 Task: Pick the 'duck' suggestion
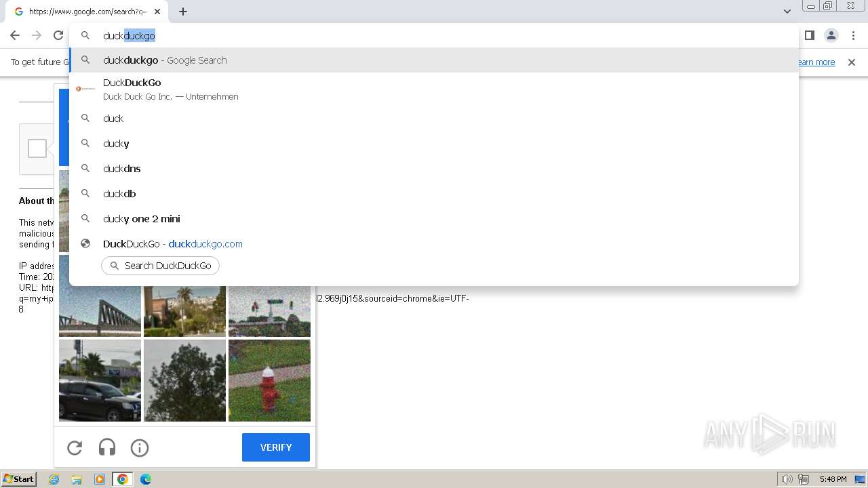pos(434,119)
